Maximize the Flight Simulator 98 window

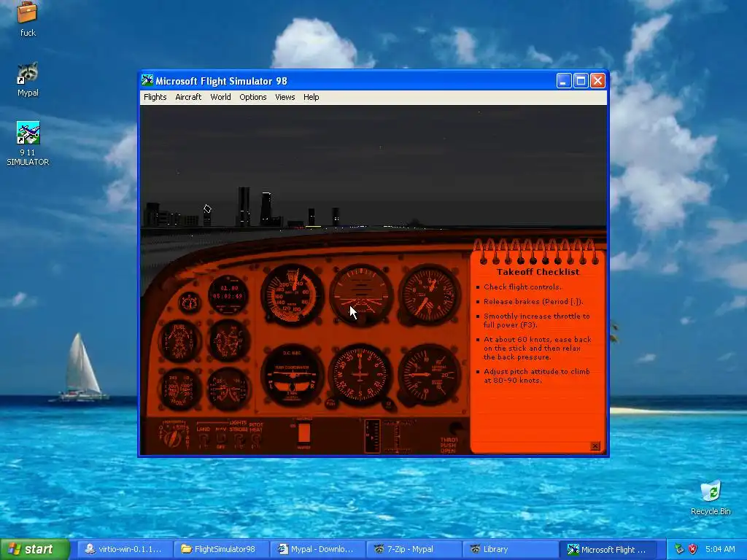click(x=581, y=80)
